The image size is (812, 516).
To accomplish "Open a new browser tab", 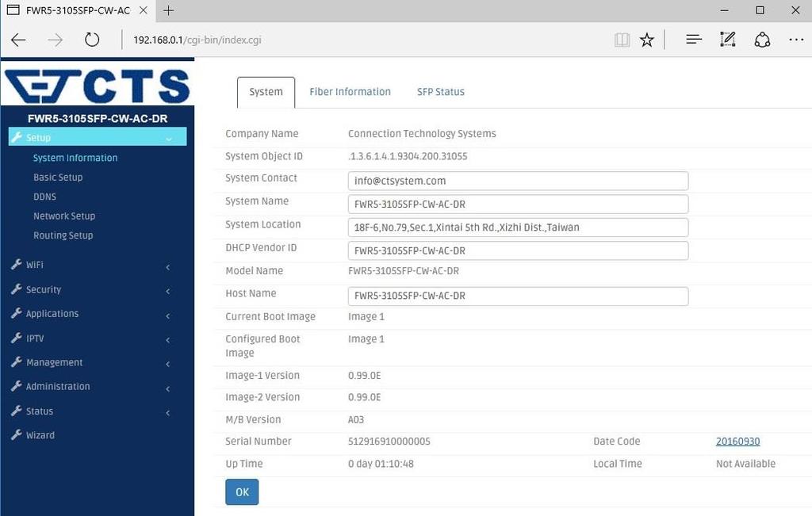I will (x=169, y=10).
